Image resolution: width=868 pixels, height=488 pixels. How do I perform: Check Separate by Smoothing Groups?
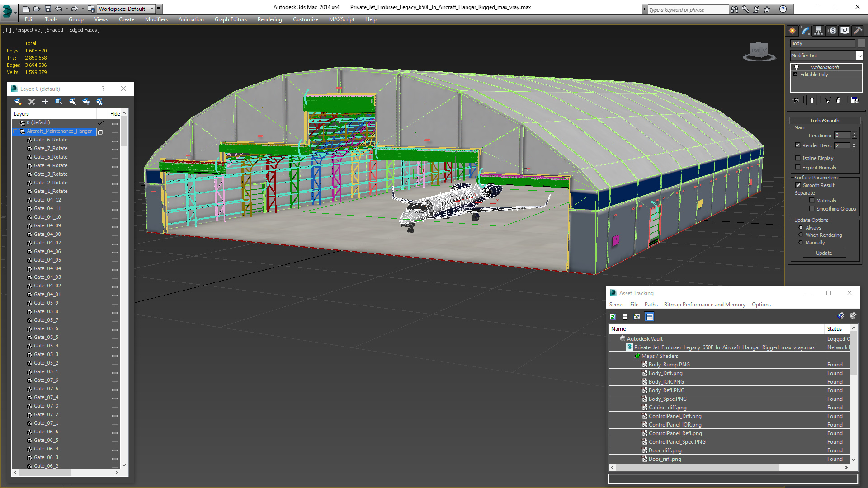811,209
